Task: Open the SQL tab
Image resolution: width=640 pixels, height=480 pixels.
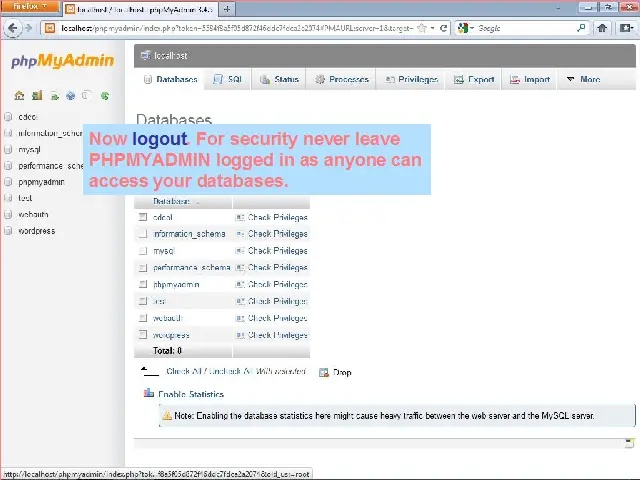Action: (x=228, y=79)
